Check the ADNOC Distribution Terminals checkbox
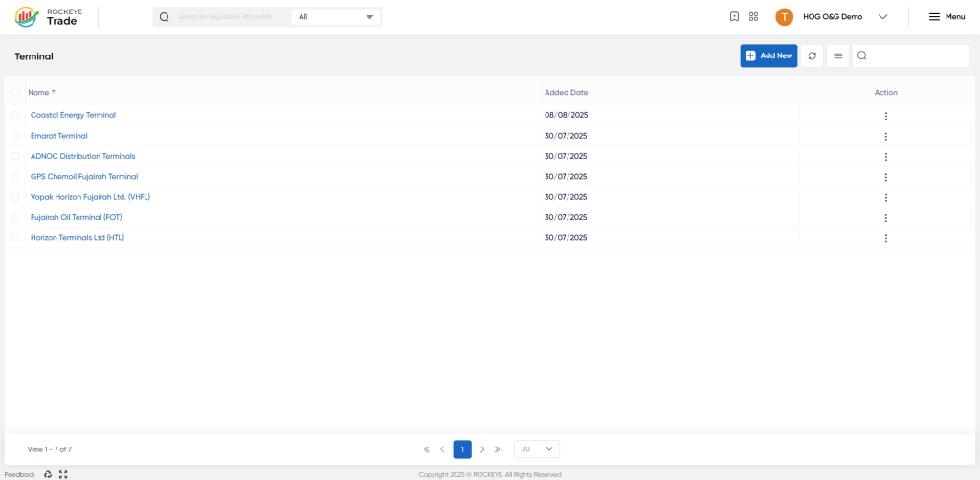The height and width of the screenshot is (480, 980). click(x=15, y=156)
